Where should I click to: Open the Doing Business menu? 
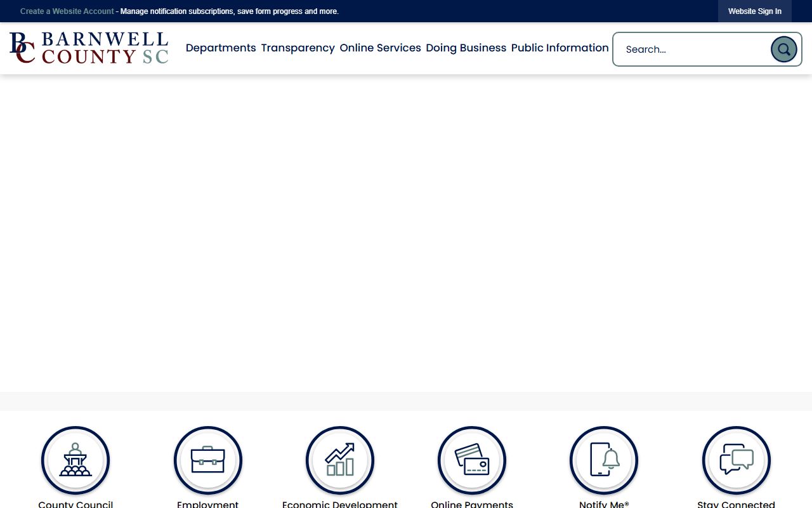tap(466, 48)
